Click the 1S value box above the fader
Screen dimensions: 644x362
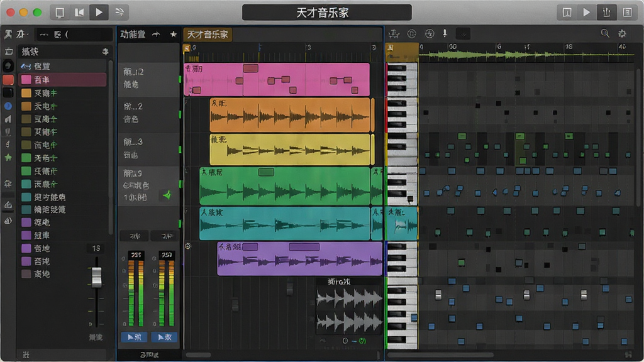click(x=96, y=248)
